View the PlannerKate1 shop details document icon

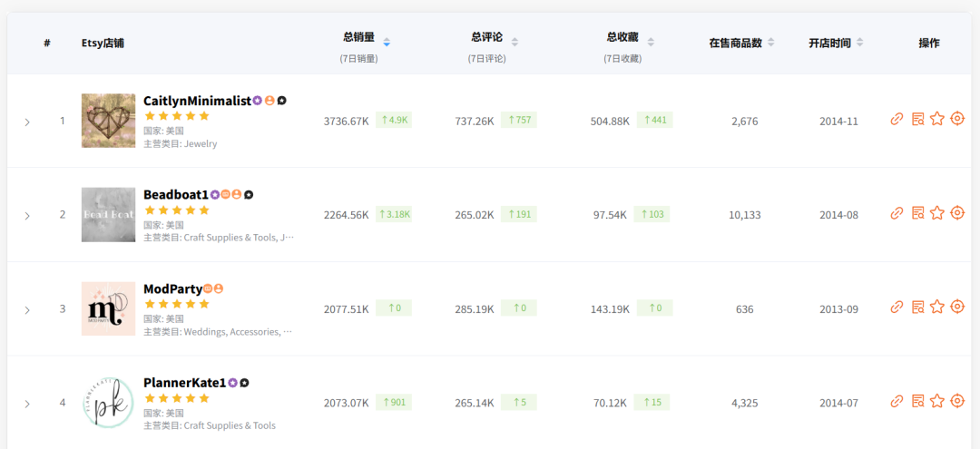917,401
